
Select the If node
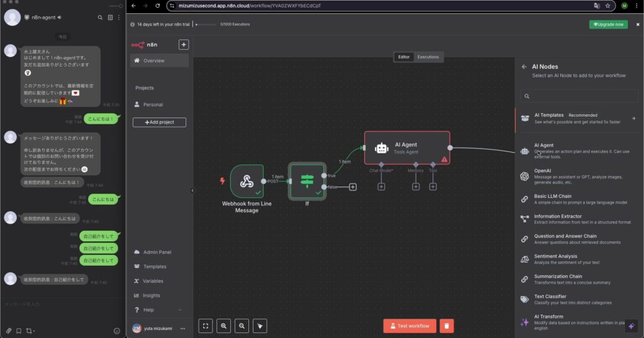(x=307, y=182)
